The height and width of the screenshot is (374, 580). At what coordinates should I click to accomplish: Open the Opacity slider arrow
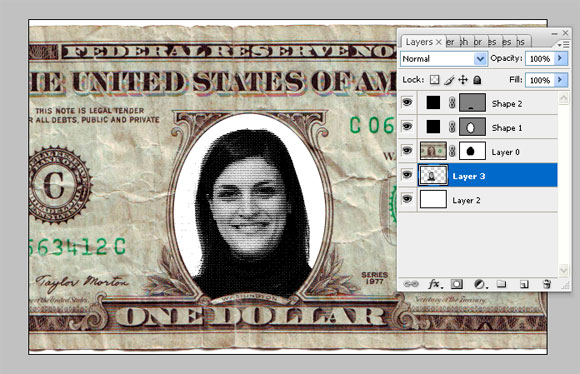[561, 58]
